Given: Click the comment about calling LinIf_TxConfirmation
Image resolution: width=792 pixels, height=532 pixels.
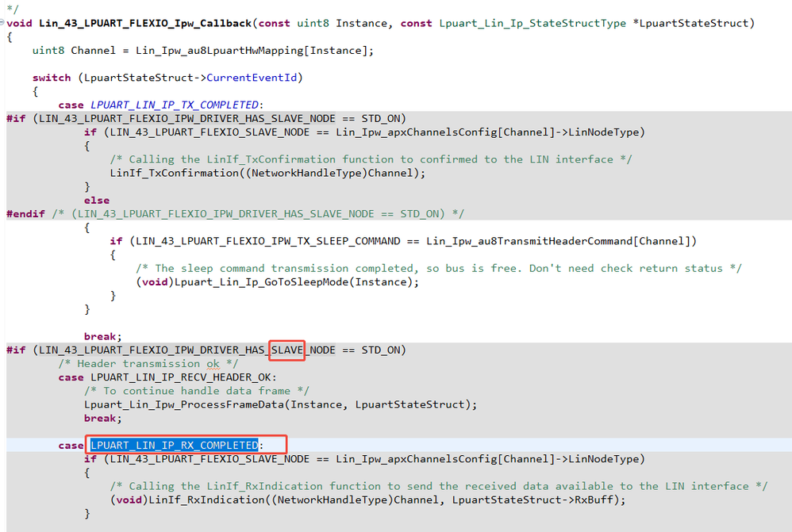Looking at the screenshot, I should [371, 159].
